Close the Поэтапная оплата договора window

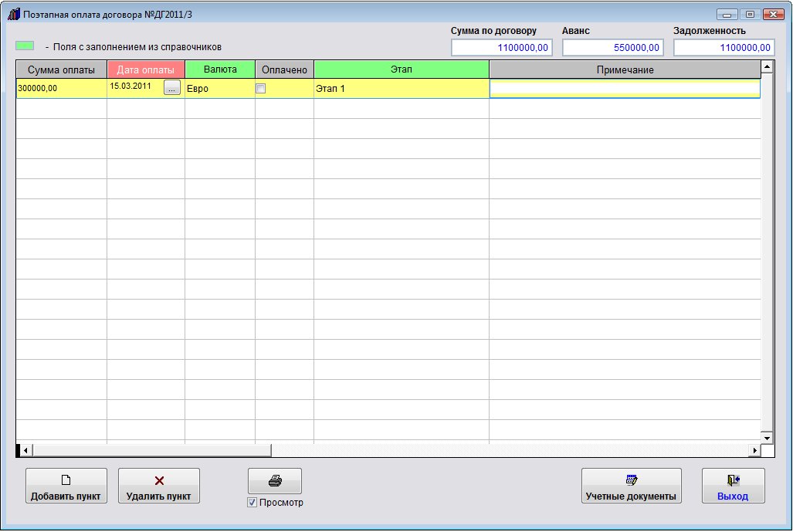773,14
